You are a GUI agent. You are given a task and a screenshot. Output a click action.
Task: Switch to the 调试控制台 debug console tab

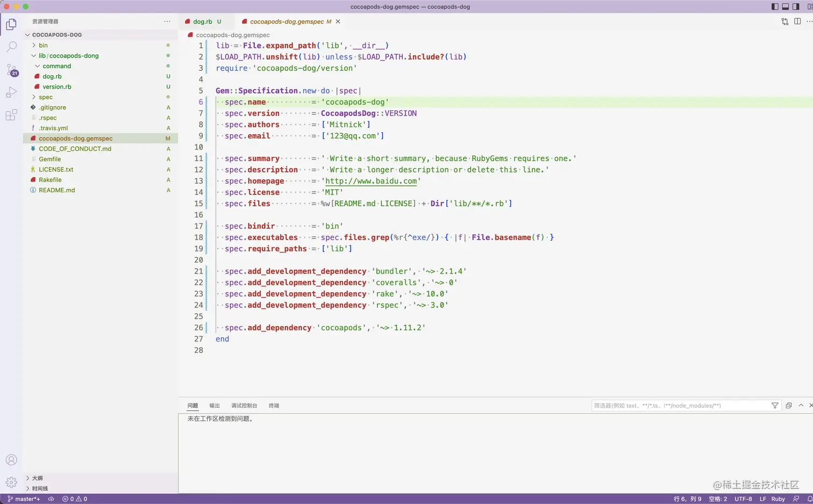(244, 406)
